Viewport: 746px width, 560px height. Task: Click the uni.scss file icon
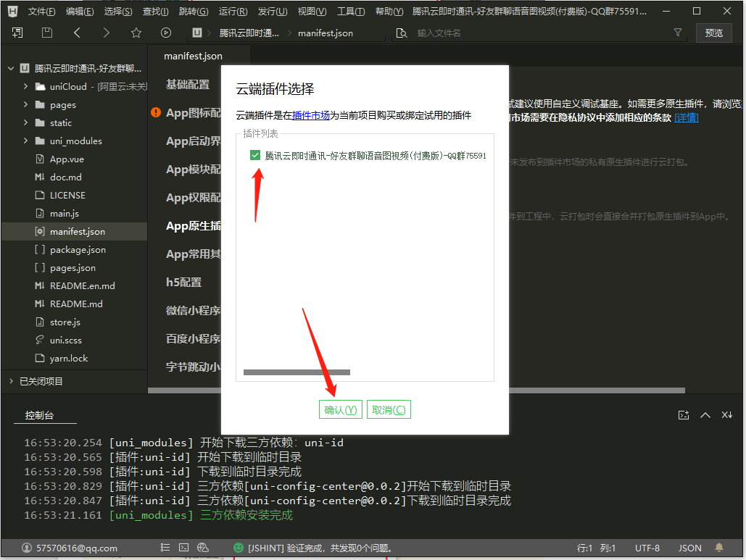click(40, 340)
